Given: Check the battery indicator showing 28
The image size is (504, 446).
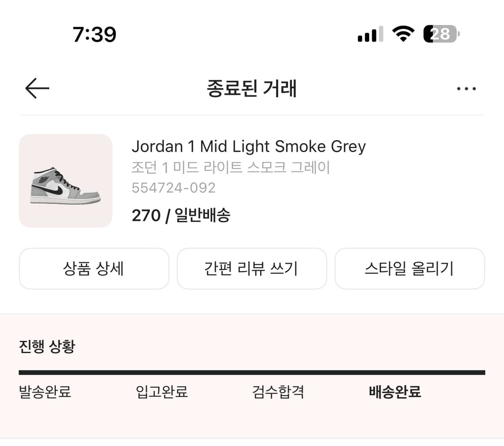Looking at the screenshot, I should [x=440, y=34].
